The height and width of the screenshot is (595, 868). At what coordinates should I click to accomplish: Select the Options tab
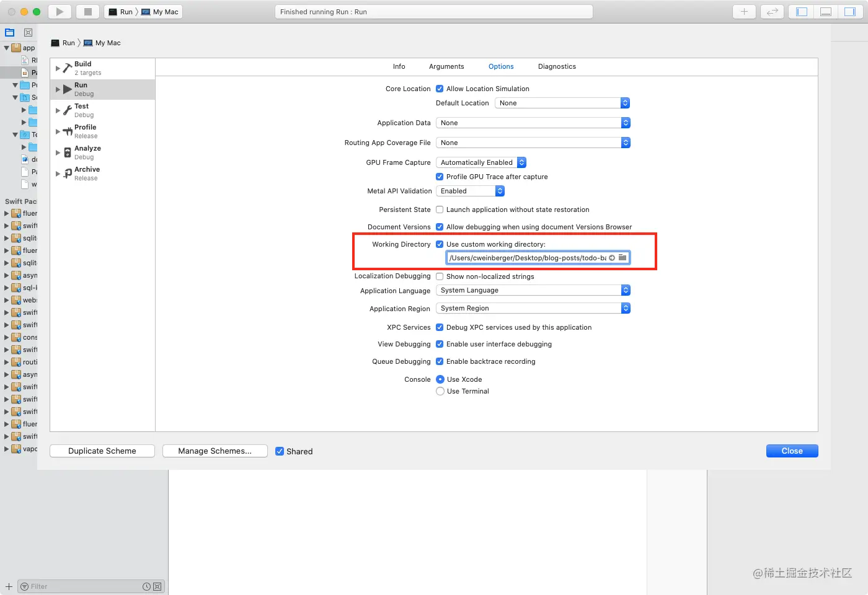click(501, 66)
